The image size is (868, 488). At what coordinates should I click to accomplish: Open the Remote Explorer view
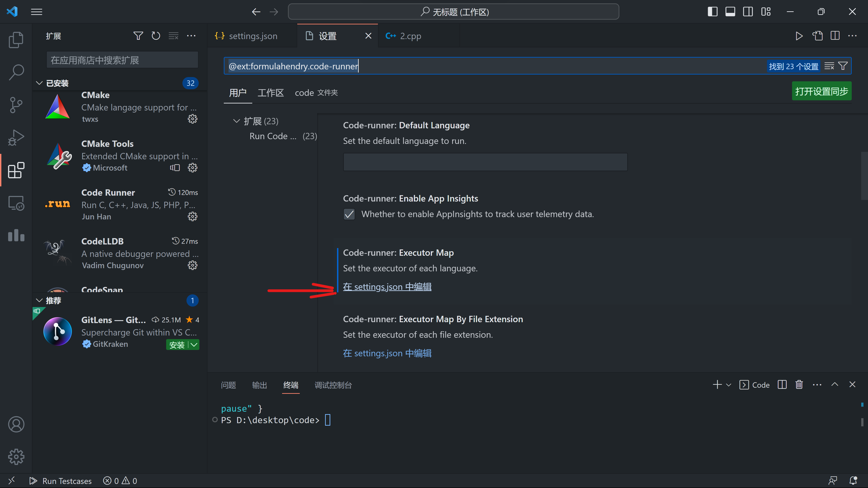[x=16, y=203]
